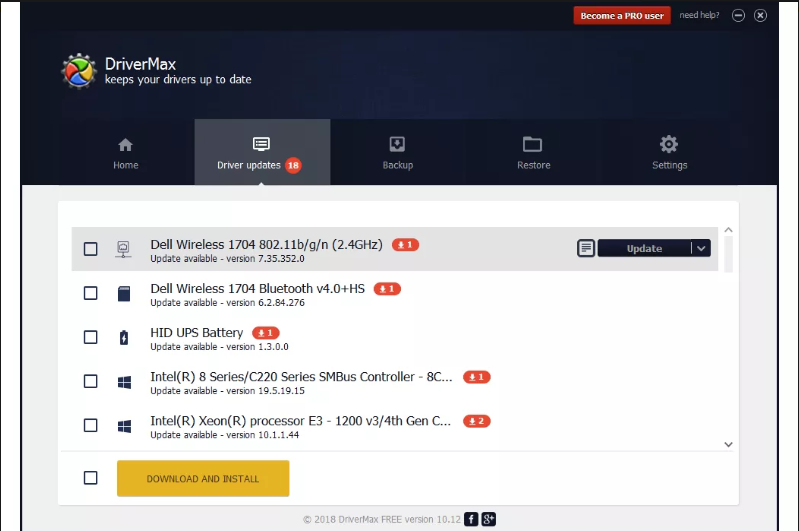Expand the Update button dropdown arrow
Image resolution: width=799 pixels, height=531 pixels.
[x=701, y=248]
